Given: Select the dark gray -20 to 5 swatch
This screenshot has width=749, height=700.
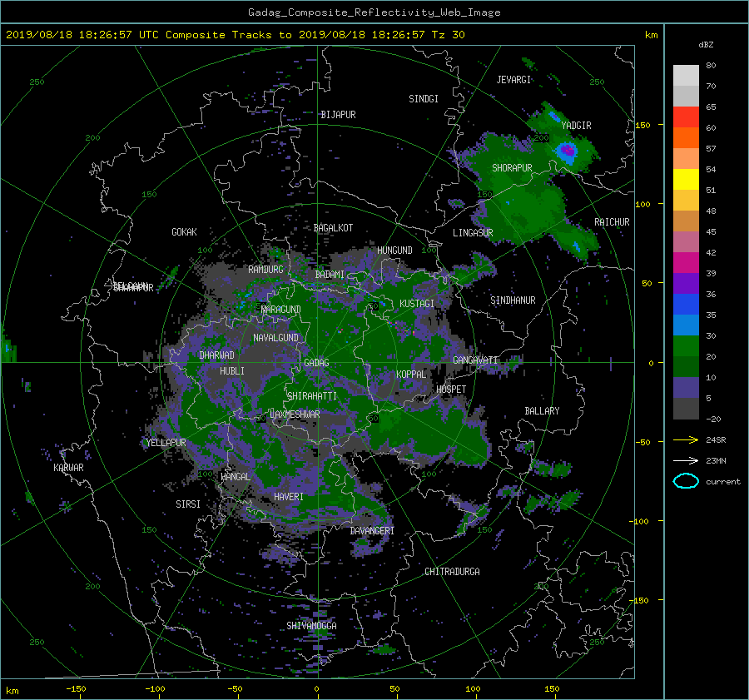Looking at the screenshot, I should [x=686, y=409].
